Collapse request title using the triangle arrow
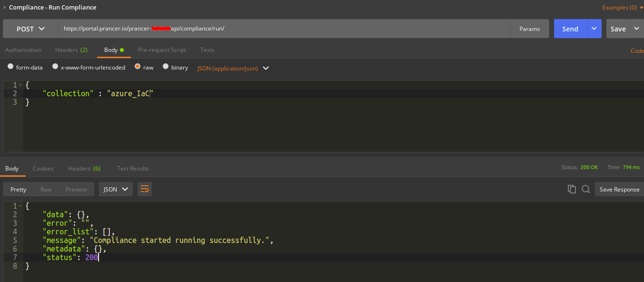This screenshot has height=282, width=644. pos(5,7)
